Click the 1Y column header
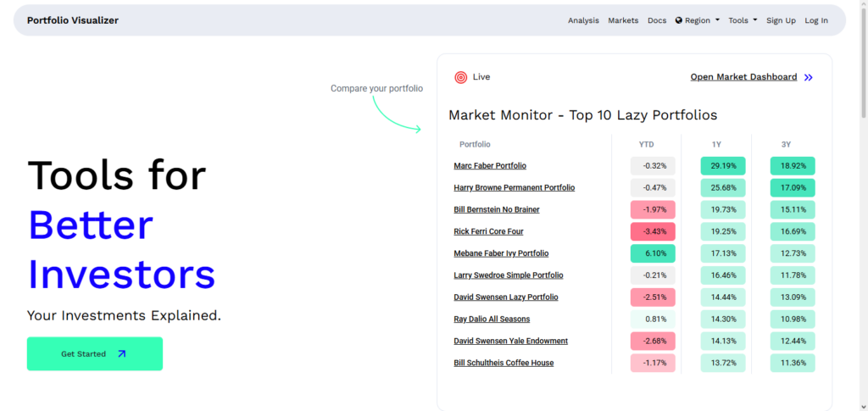Screen dimensions: 868x411 (716, 144)
